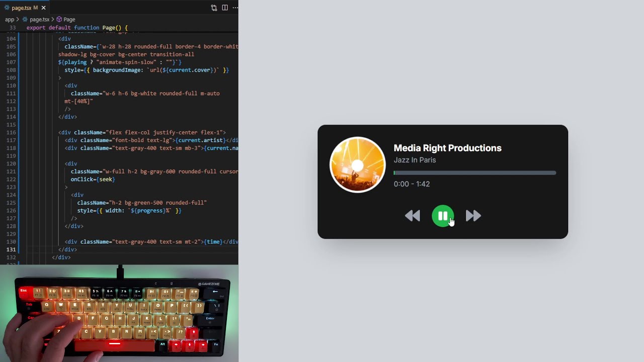Click the animate-spin-slow code line

tap(119, 62)
